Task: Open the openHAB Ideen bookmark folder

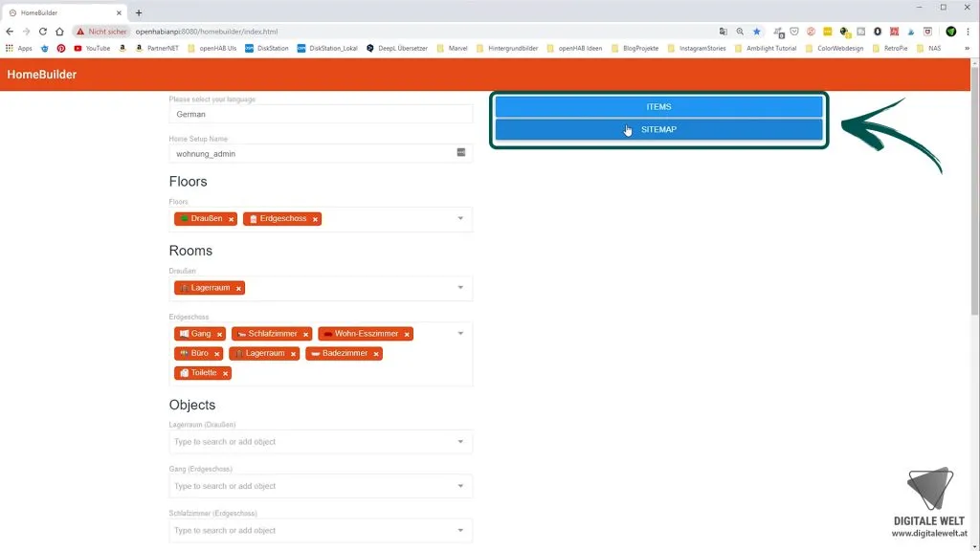Action: point(574,48)
